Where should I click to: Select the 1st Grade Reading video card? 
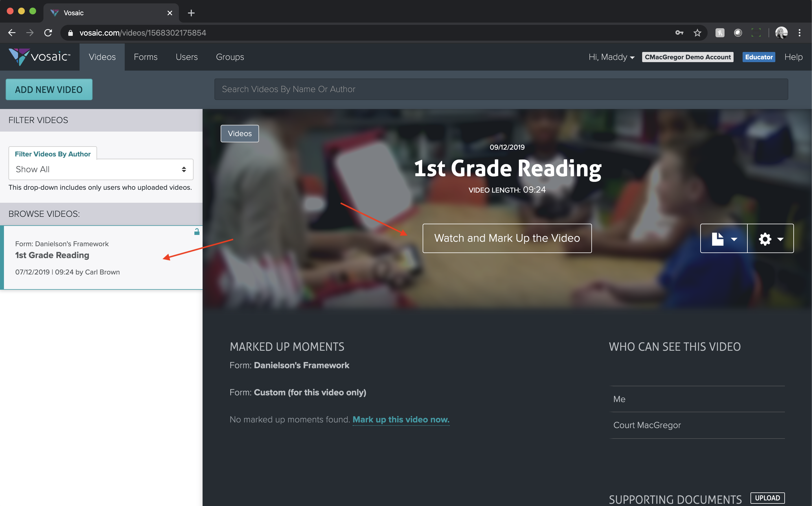(101, 257)
